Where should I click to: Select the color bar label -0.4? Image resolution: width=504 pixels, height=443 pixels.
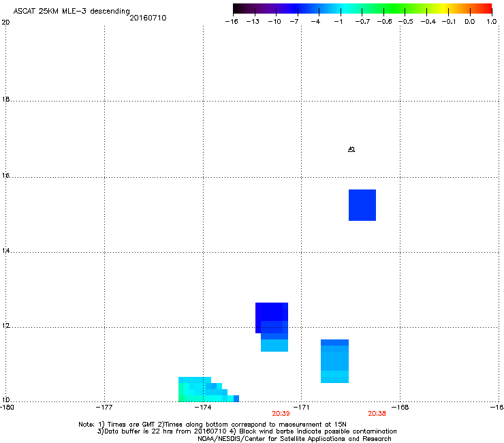[428, 22]
